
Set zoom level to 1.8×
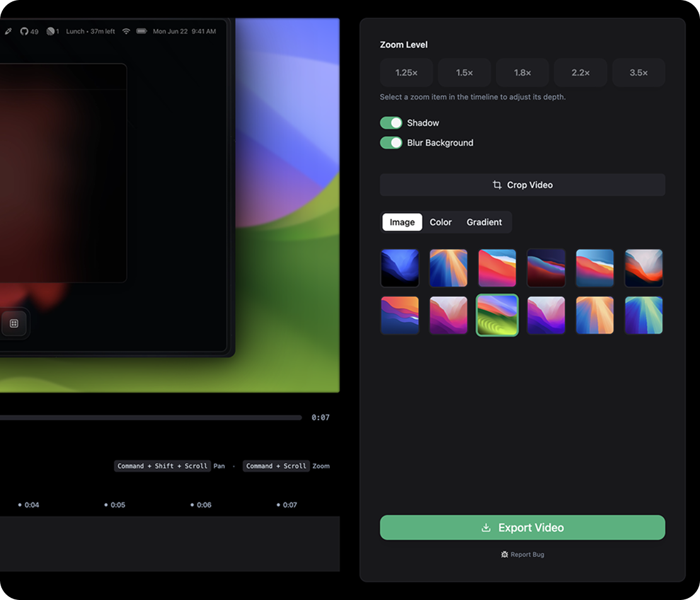[x=522, y=72]
